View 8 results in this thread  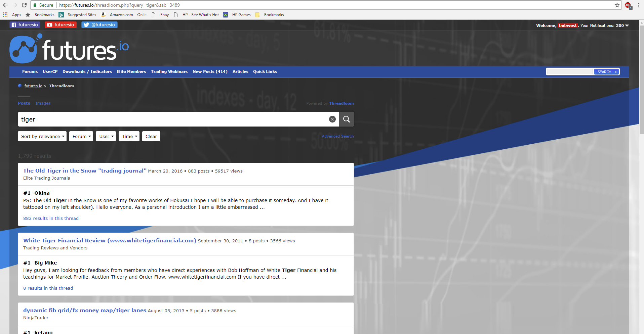point(48,288)
